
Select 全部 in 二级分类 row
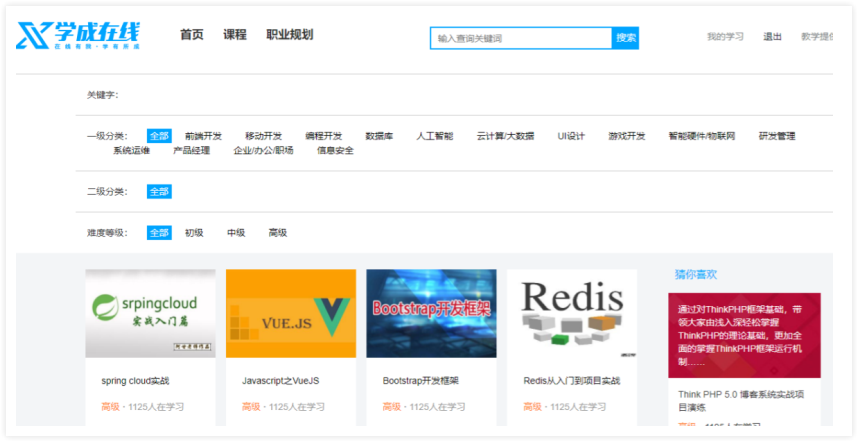[159, 191]
